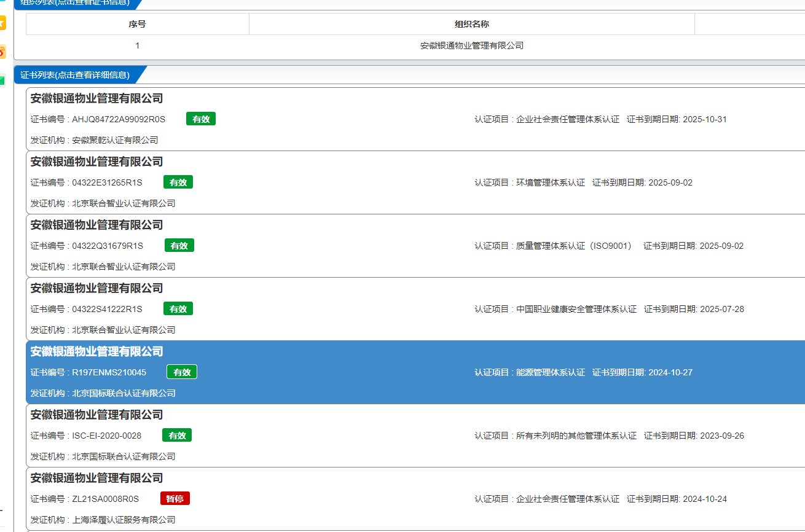Click 企业社会责任管理体系认证 in the AHJQ84722A99092R0S row
Screen dimensions: 805x532
(x=568, y=119)
